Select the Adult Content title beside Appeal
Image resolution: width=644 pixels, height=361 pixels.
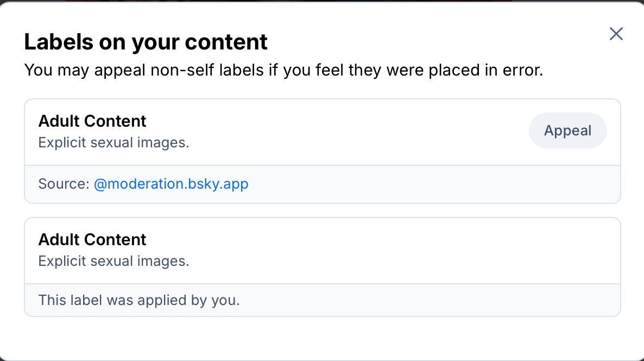pos(92,121)
